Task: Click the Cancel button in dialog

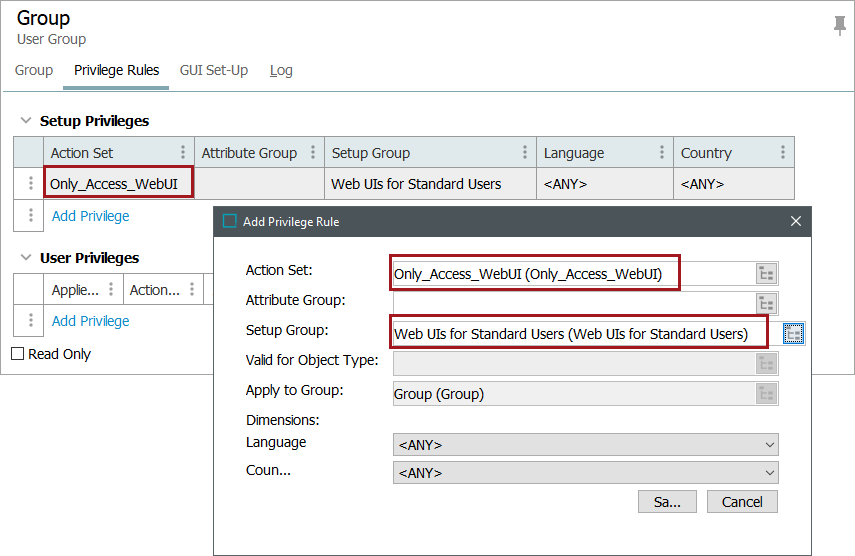Action: [x=741, y=502]
